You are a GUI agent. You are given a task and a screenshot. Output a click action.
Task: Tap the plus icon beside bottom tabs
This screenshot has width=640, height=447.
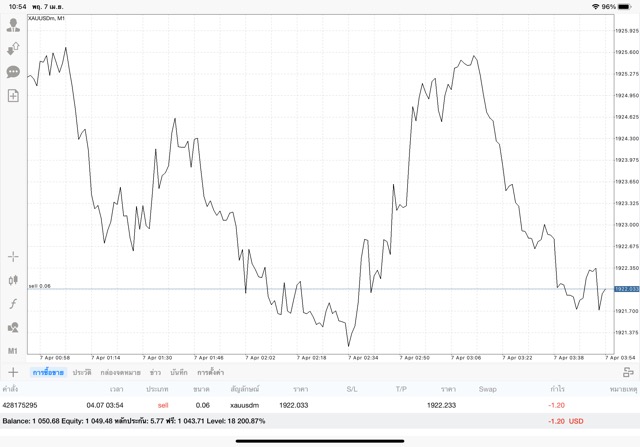[x=13, y=372]
